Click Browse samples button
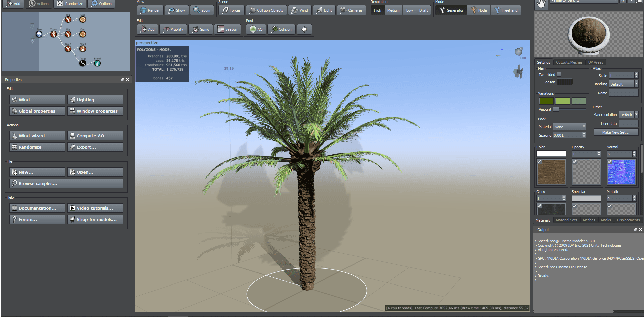The image size is (644, 317). pyautogui.click(x=66, y=183)
